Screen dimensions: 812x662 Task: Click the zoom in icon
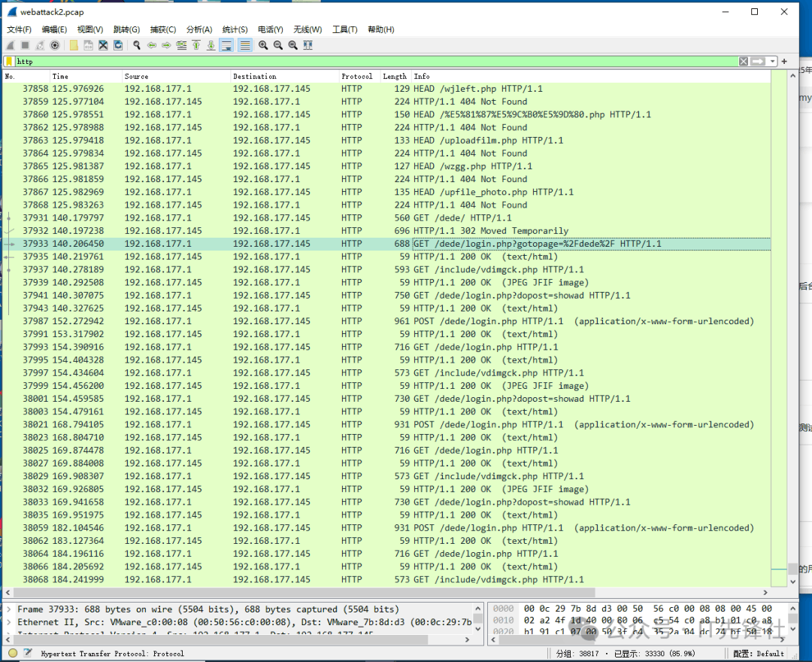click(x=263, y=45)
